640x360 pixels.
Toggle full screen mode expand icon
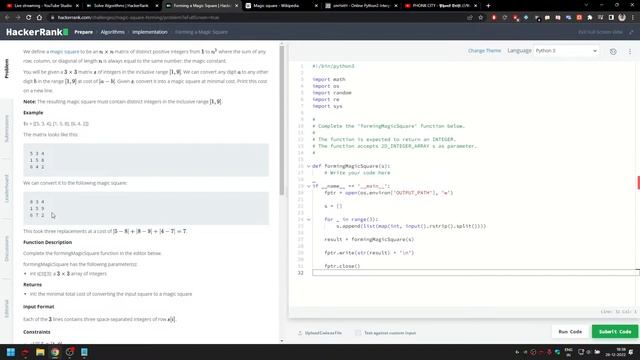coord(632,32)
